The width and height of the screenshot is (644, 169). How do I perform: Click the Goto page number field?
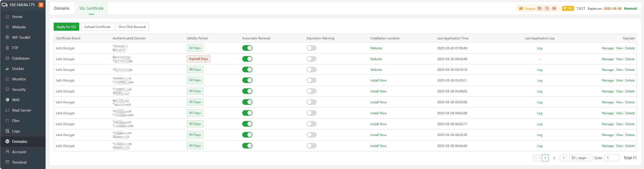point(611,158)
